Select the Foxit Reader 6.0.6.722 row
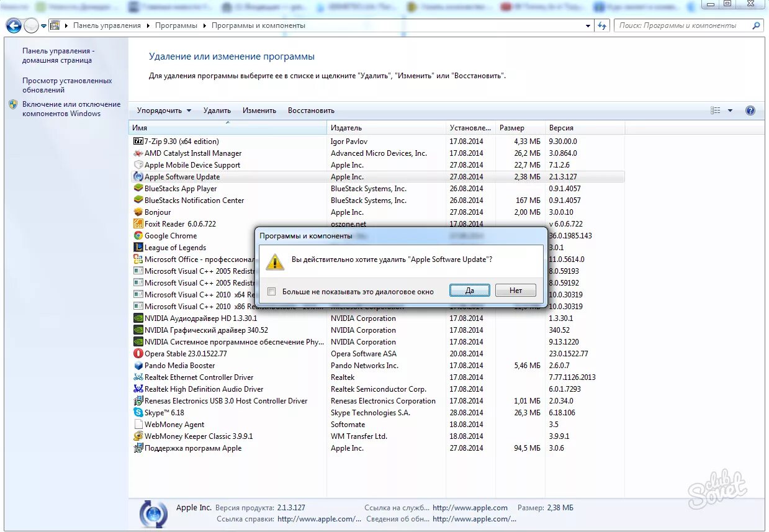The width and height of the screenshot is (769, 532). click(377, 224)
